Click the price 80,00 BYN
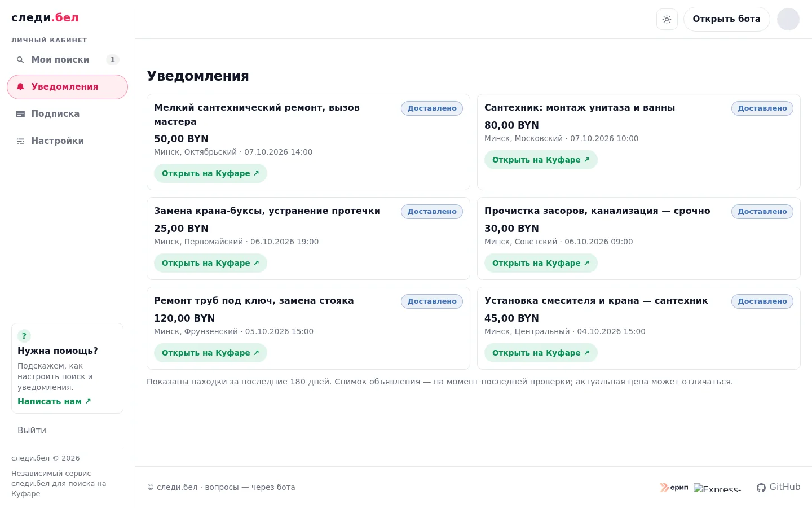 (x=511, y=125)
